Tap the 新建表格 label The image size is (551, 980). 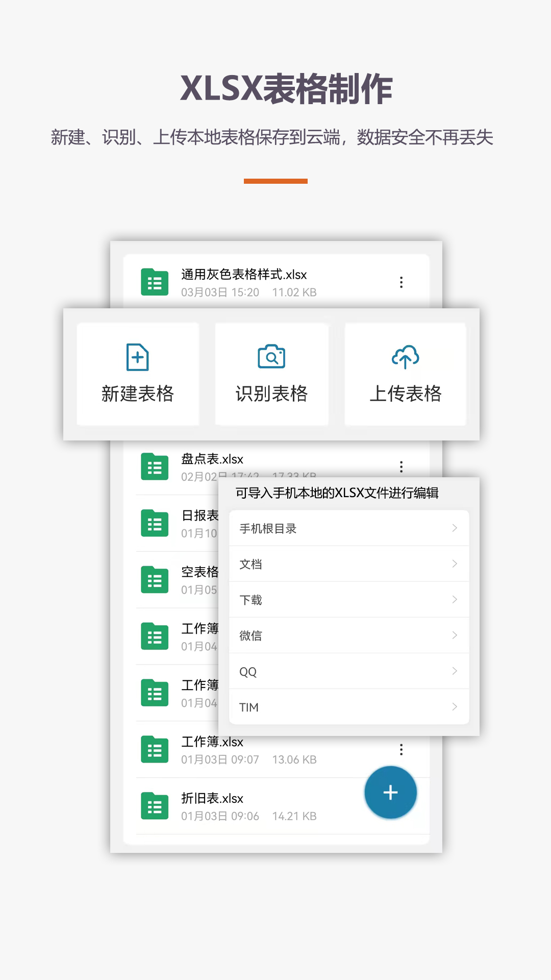coord(137,394)
